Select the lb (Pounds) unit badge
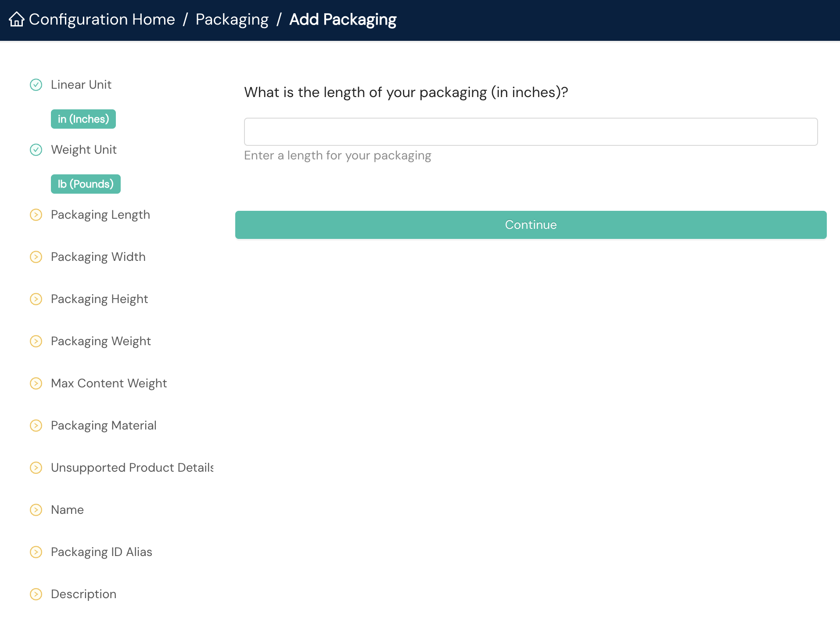The width and height of the screenshot is (840, 621). [86, 184]
